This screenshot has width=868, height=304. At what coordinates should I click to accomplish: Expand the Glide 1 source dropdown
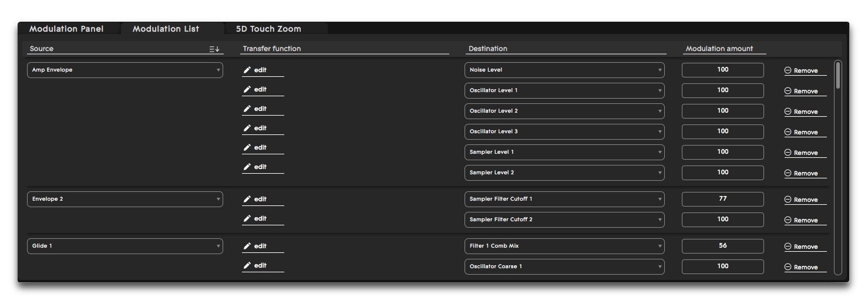pyautogui.click(x=125, y=246)
